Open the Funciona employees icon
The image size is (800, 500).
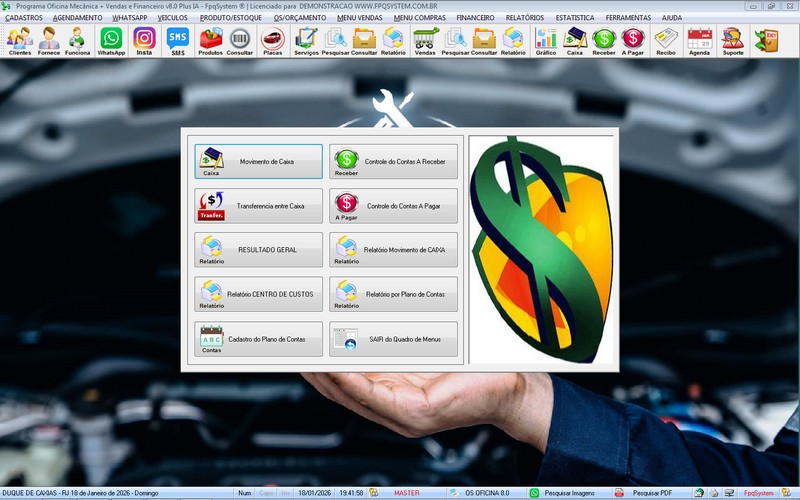pos(78,41)
